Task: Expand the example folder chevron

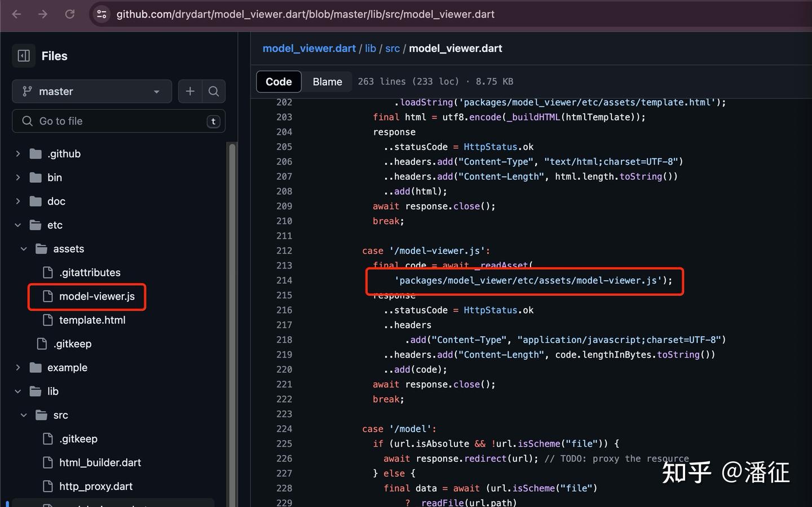Action: [18, 368]
